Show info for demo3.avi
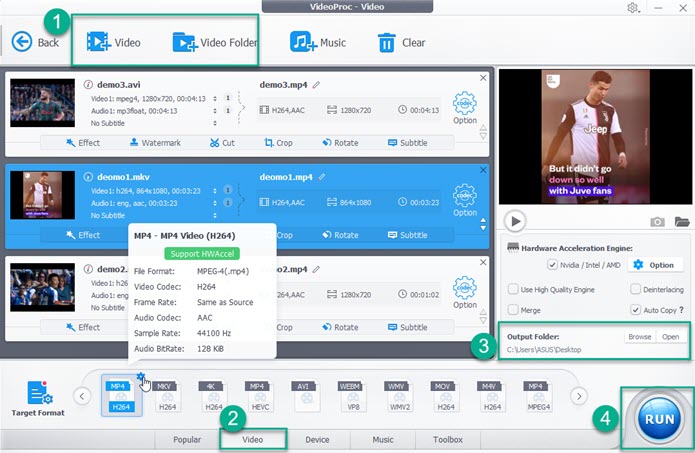Screen dimensions: 695x453 tap(88, 84)
